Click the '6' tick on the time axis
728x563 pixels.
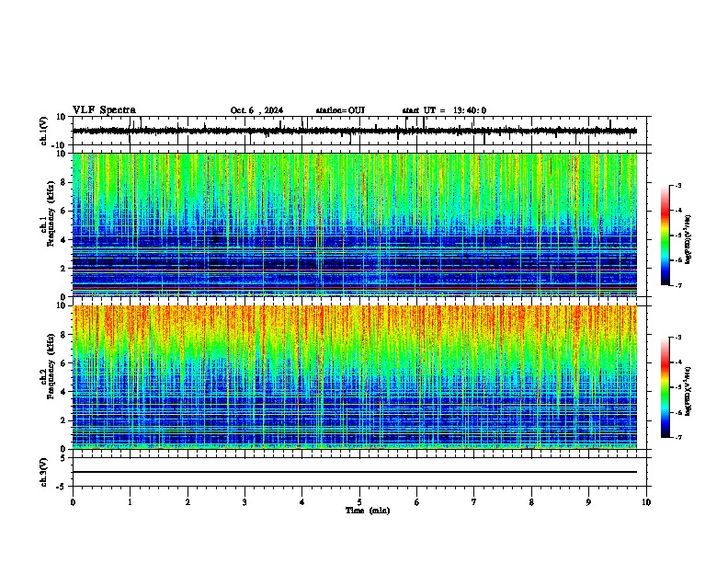(416, 502)
